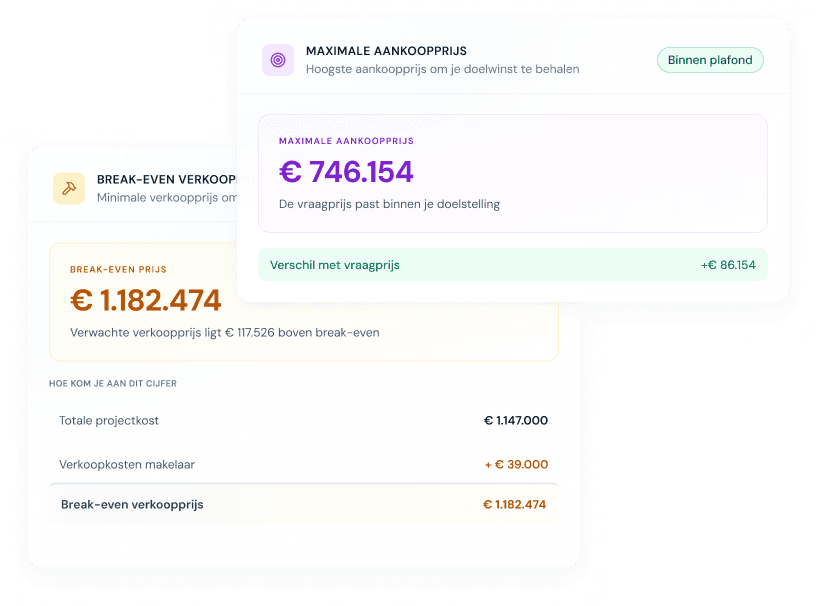817x606 pixels.
Task: Click the +€ 86.154 difference value
Action: [728, 265]
